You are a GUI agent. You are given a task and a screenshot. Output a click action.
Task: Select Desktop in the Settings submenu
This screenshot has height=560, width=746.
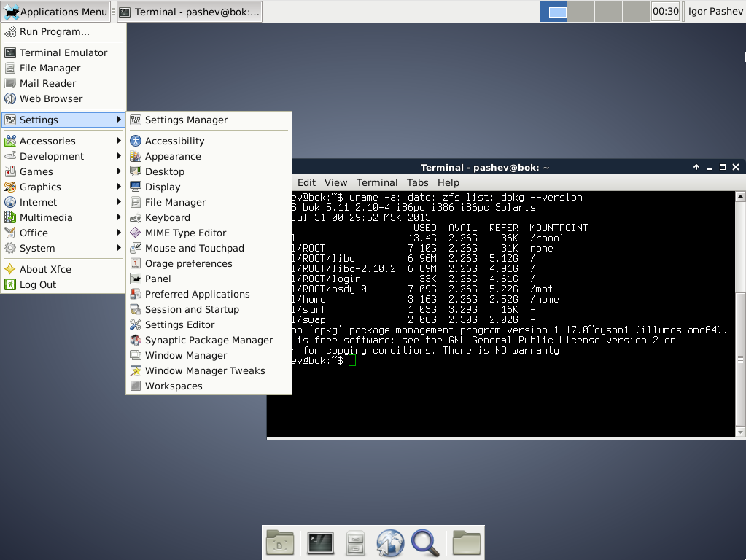209,172
